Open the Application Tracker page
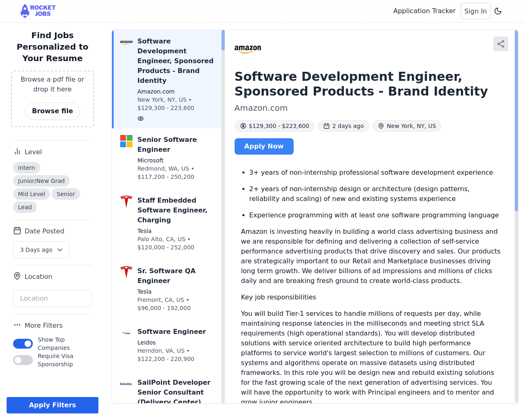 coord(425,11)
